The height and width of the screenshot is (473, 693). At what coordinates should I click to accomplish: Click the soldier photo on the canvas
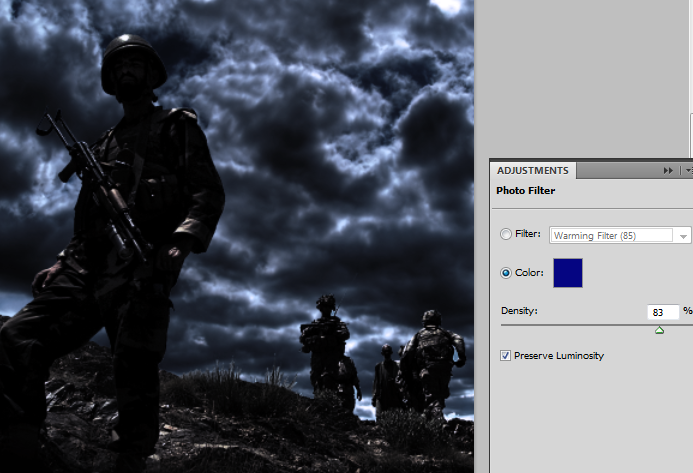(237, 236)
